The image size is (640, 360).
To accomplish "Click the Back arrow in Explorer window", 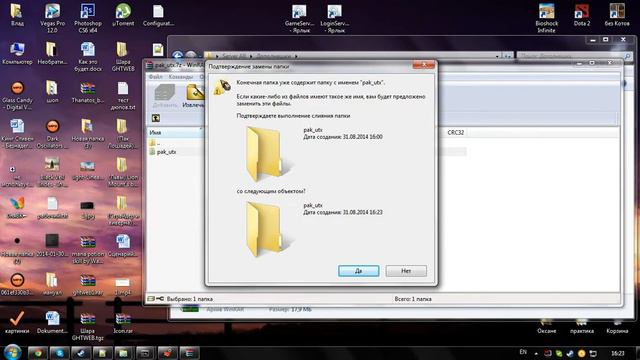I will click(x=178, y=56).
